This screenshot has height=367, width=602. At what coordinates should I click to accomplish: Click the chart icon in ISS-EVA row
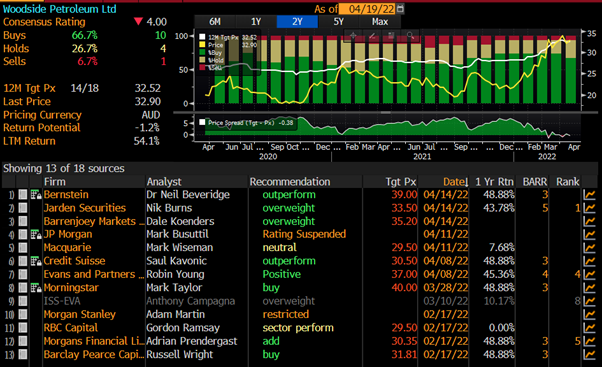tap(589, 301)
